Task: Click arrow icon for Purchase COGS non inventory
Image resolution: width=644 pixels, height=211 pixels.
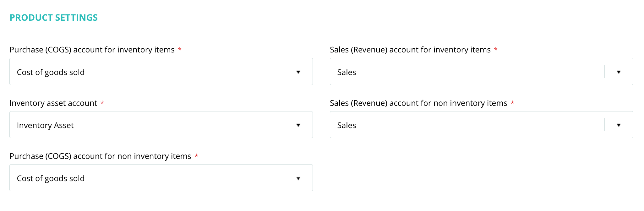Action: [298, 178]
